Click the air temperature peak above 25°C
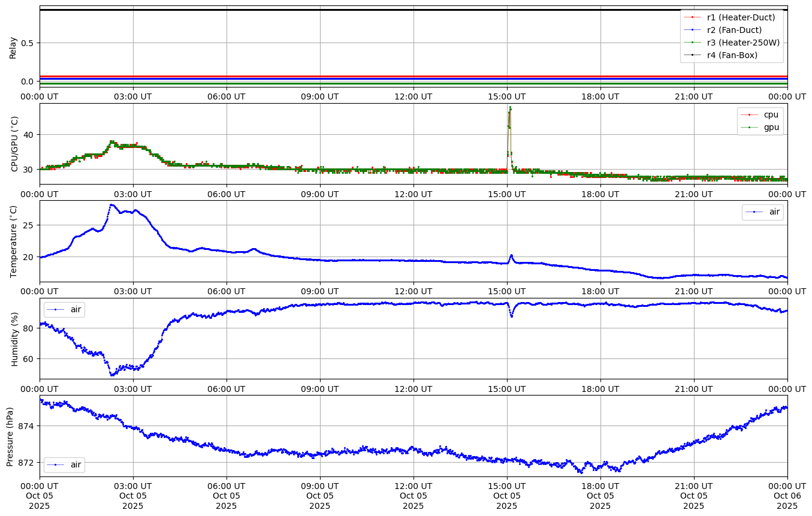The width and height of the screenshot is (812, 516). [x=111, y=205]
